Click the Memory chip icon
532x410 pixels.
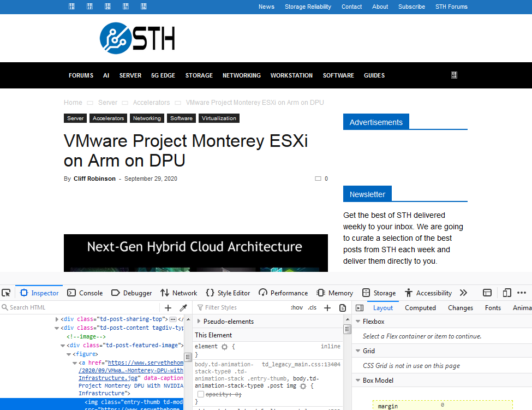pyautogui.click(x=321, y=293)
